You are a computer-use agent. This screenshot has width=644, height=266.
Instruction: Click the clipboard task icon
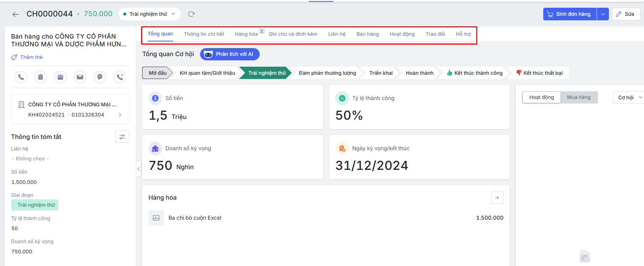tap(41, 77)
